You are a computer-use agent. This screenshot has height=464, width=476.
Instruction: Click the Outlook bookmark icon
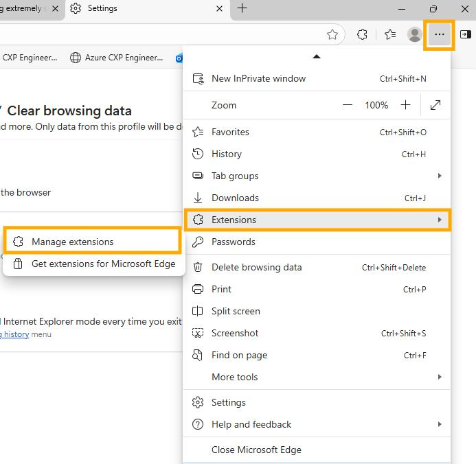179,58
